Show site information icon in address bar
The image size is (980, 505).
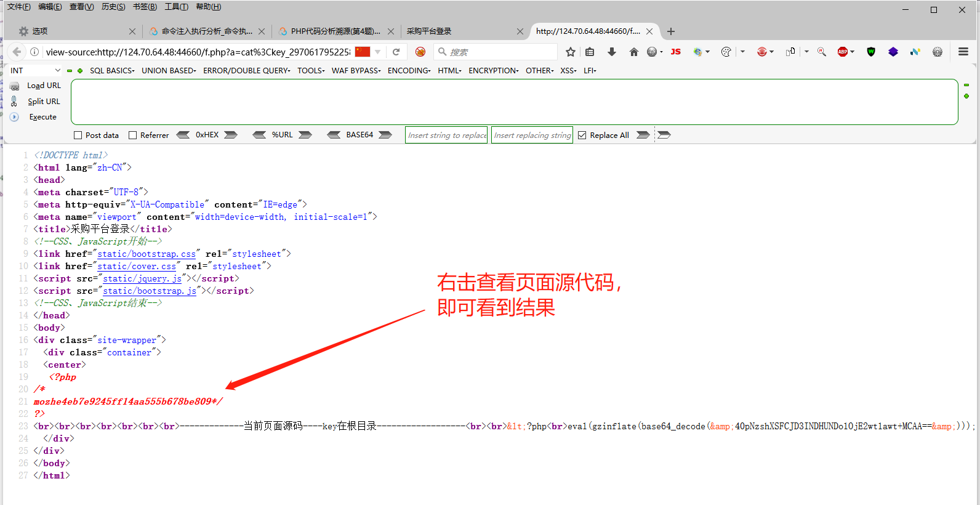[34, 52]
